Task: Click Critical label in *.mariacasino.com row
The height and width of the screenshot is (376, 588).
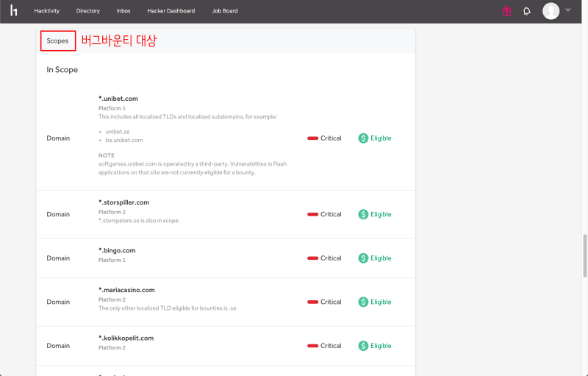Action: [331, 302]
